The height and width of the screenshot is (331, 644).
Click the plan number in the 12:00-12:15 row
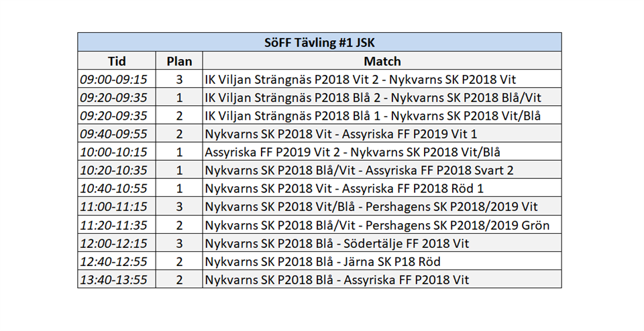(179, 243)
